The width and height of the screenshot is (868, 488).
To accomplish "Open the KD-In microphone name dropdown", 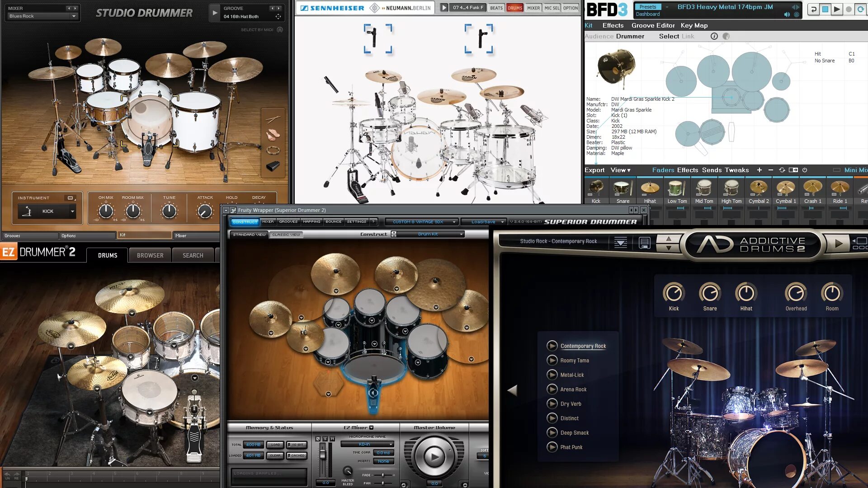I will [x=367, y=445].
